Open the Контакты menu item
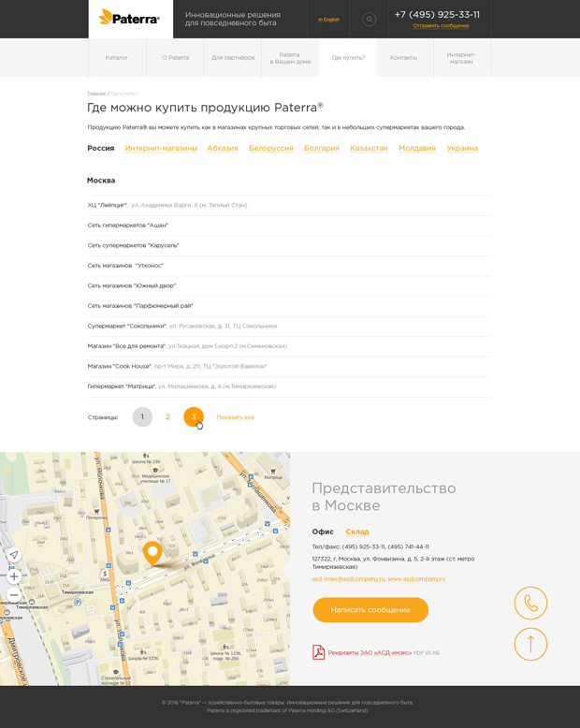580x728 pixels. click(403, 58)
